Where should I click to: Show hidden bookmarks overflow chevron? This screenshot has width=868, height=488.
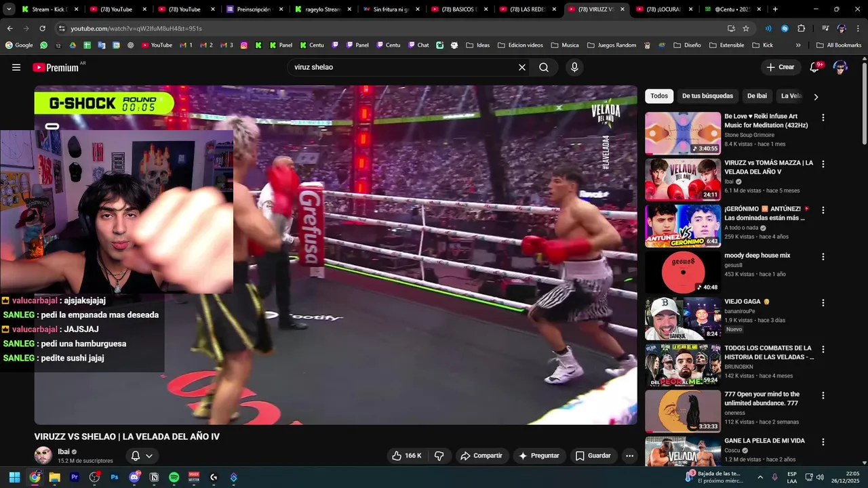click(x=798, y=45)
